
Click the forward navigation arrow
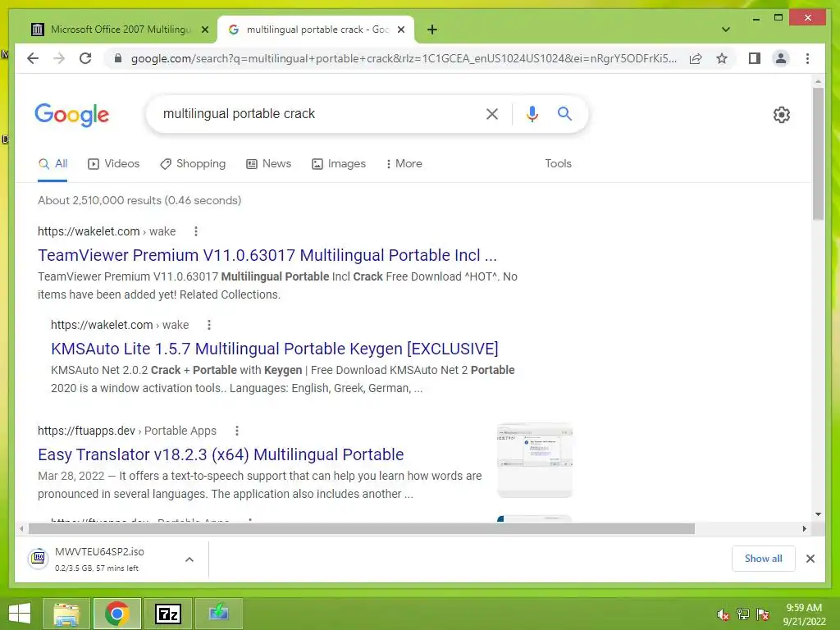(x=59, y=58)
